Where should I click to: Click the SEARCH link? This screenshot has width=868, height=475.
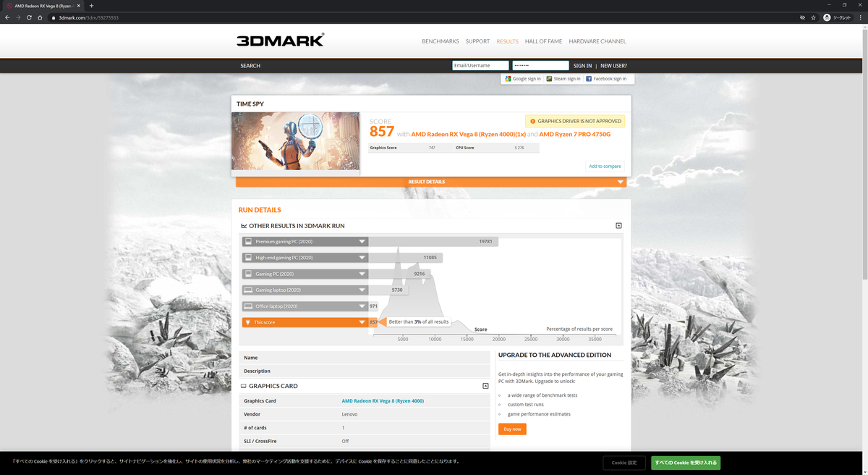[x=250, y=66]
